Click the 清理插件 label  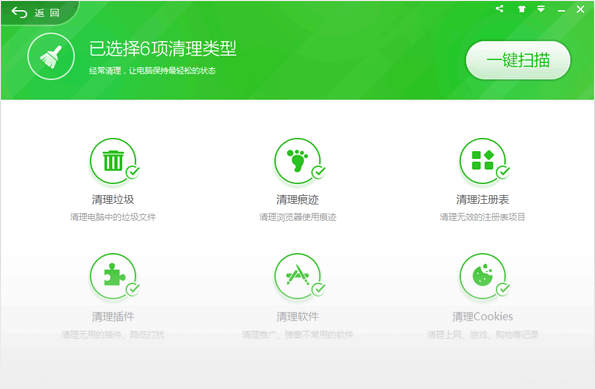[x=113, y=317]
